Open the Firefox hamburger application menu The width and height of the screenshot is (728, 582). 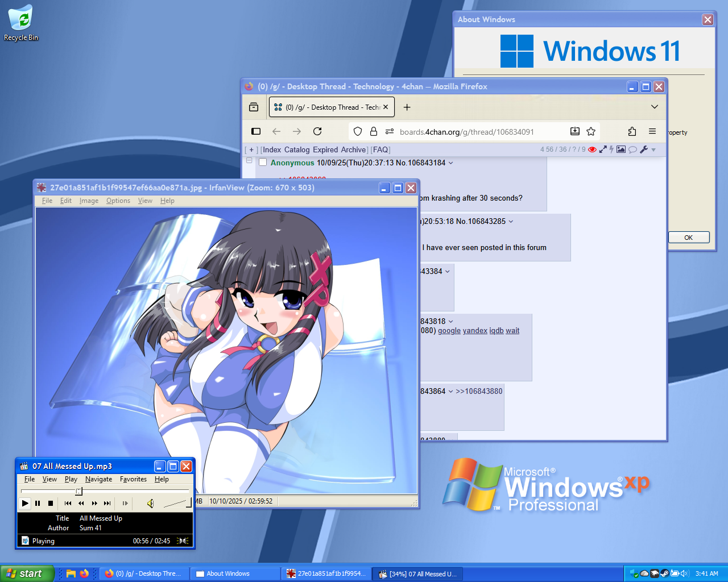click(652, 131)
